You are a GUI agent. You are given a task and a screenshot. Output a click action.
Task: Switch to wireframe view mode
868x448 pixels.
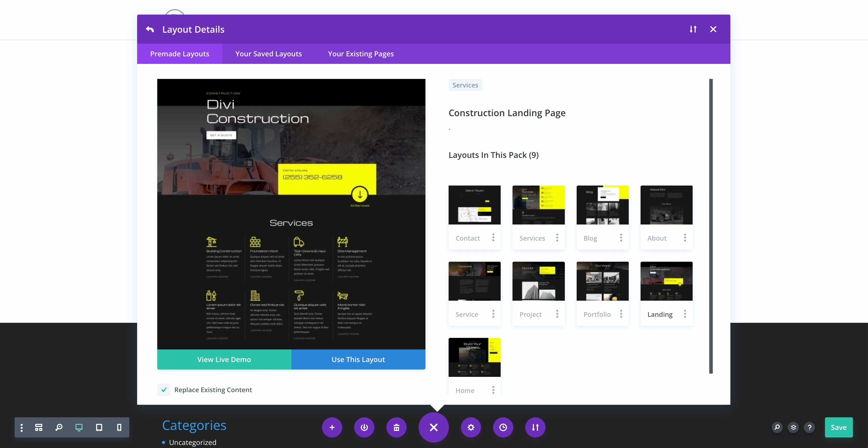(39, 427)
